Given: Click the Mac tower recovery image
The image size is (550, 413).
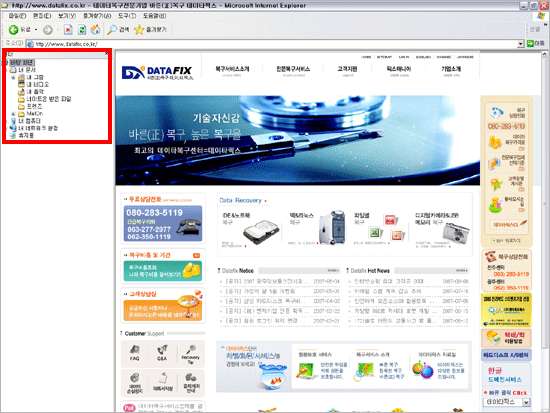Looking at the screenshot, I should point(332,227).
